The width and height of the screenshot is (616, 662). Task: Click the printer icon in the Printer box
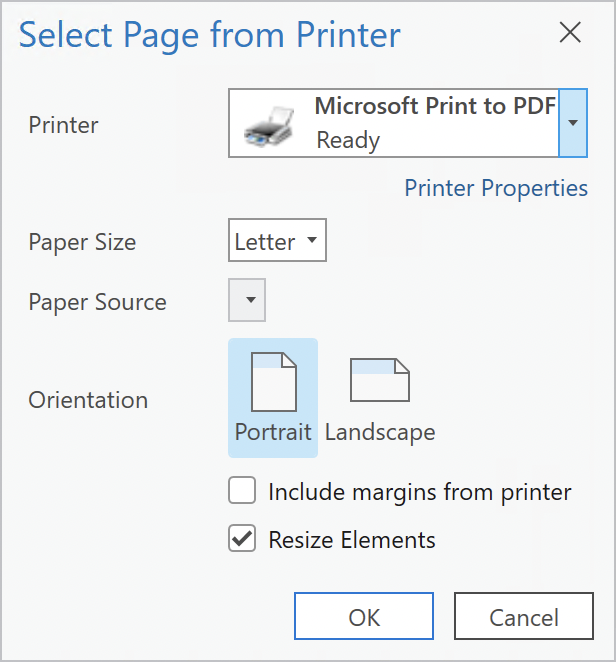click(x=270, y=124)
